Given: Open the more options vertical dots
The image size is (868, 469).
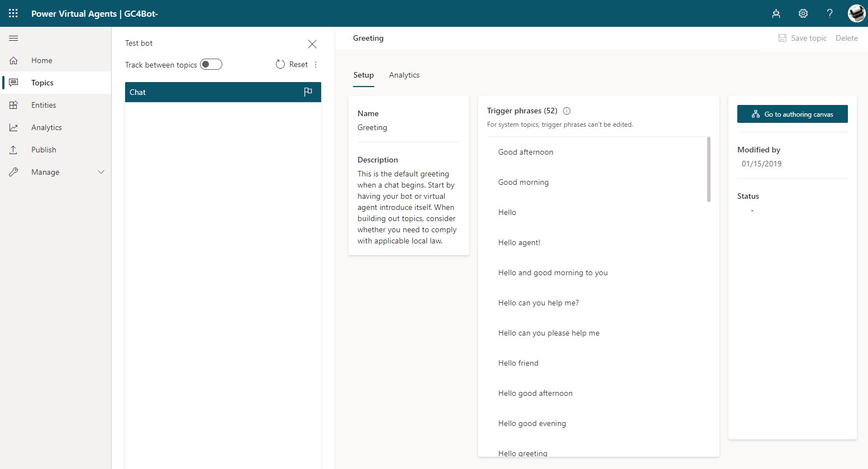Looking at the screenshot, I should pyautogui.click(x=316, y=65).
